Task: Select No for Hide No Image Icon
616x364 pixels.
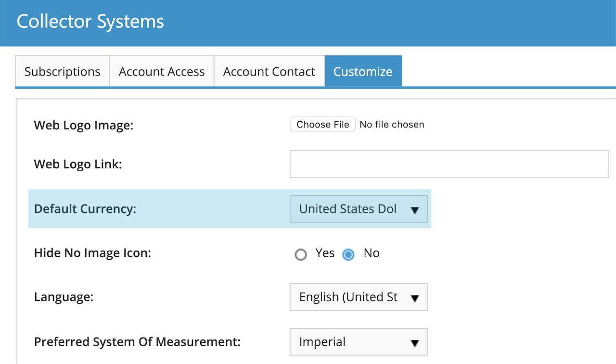Action: 348,254
